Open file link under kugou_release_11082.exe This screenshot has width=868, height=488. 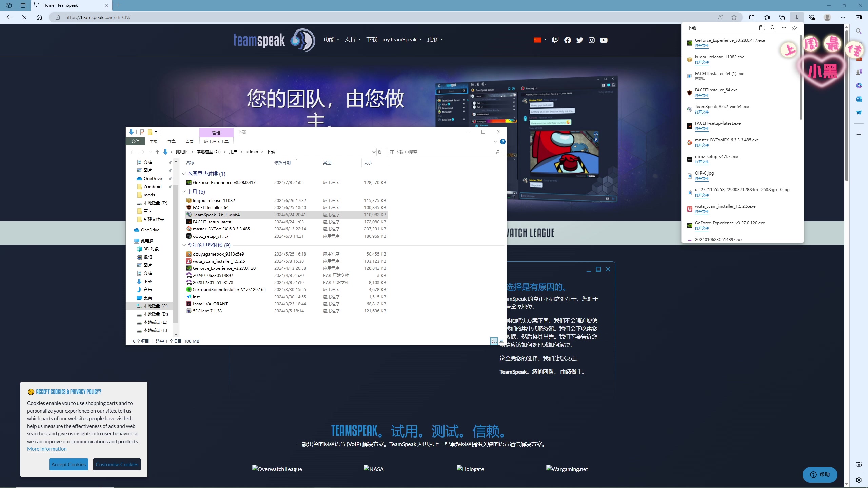click(x=702, y=62)
